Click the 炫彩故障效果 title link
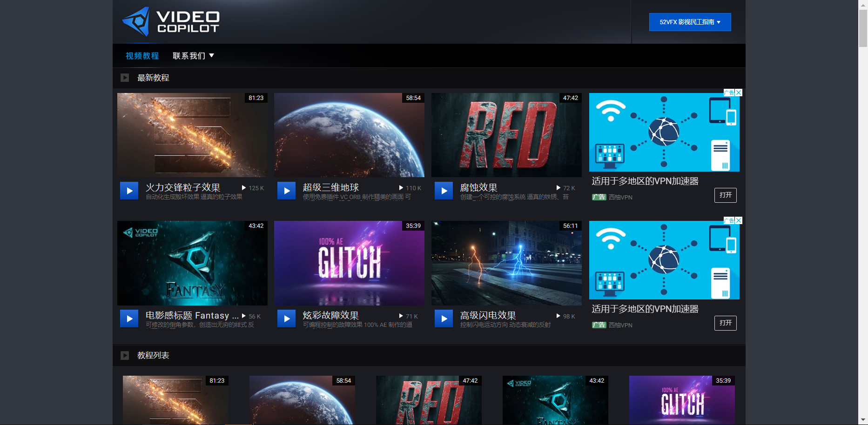The height and width of the screenshot is (425, 868). pos(331,315)
